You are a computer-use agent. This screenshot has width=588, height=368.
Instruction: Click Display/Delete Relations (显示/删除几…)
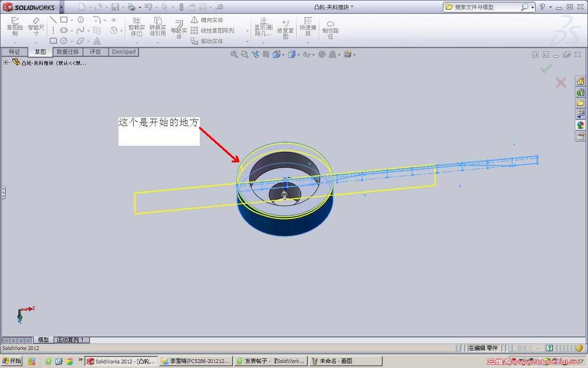pyautogui.click(x=263, y=27)
